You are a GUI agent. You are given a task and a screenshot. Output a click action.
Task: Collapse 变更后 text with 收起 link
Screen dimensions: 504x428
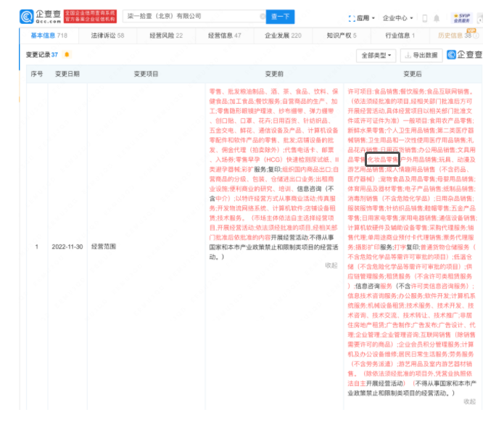[470, 401]
